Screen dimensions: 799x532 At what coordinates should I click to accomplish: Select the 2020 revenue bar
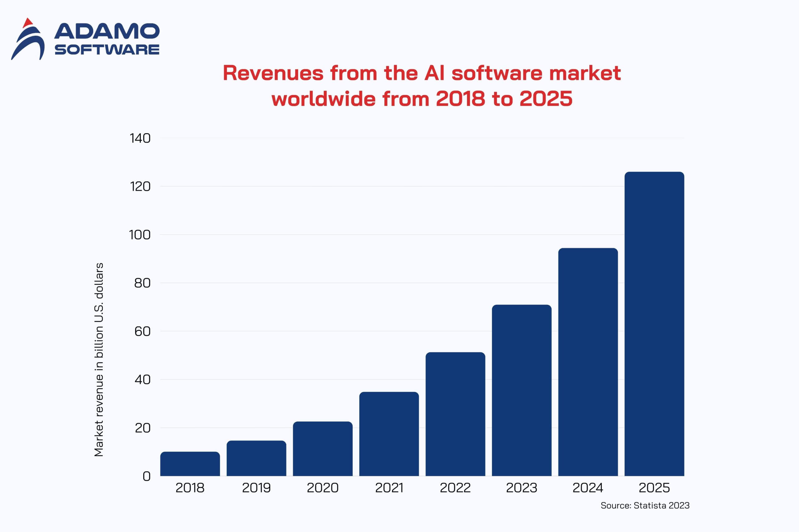(323, 448)
